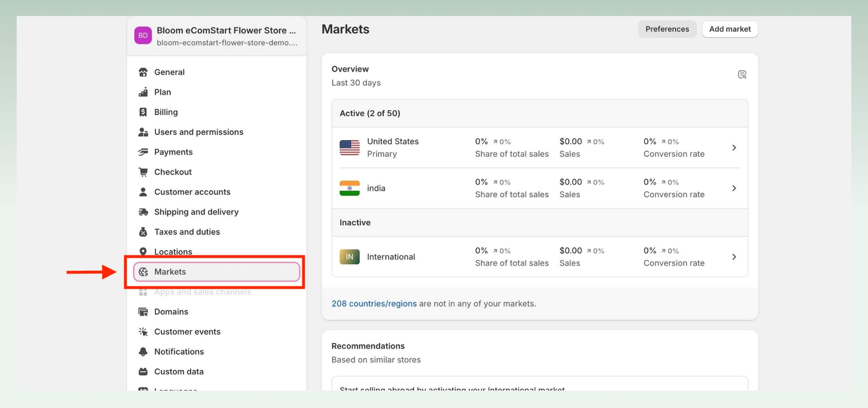Viewport: 868px width, 408px height.
Task: Click the Inactive section header
Action: 355,222
